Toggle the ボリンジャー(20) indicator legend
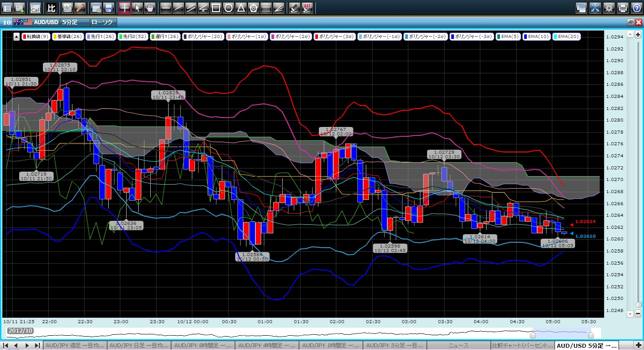 coord(202,37)
